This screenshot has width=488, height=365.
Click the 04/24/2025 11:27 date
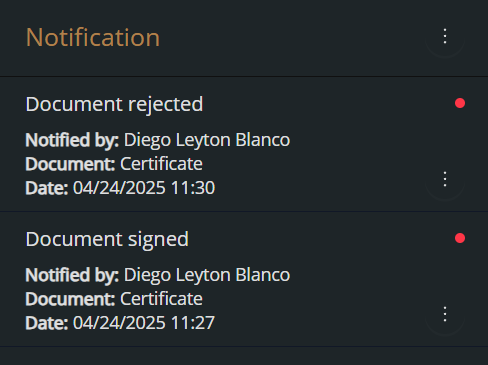[144, 323]
